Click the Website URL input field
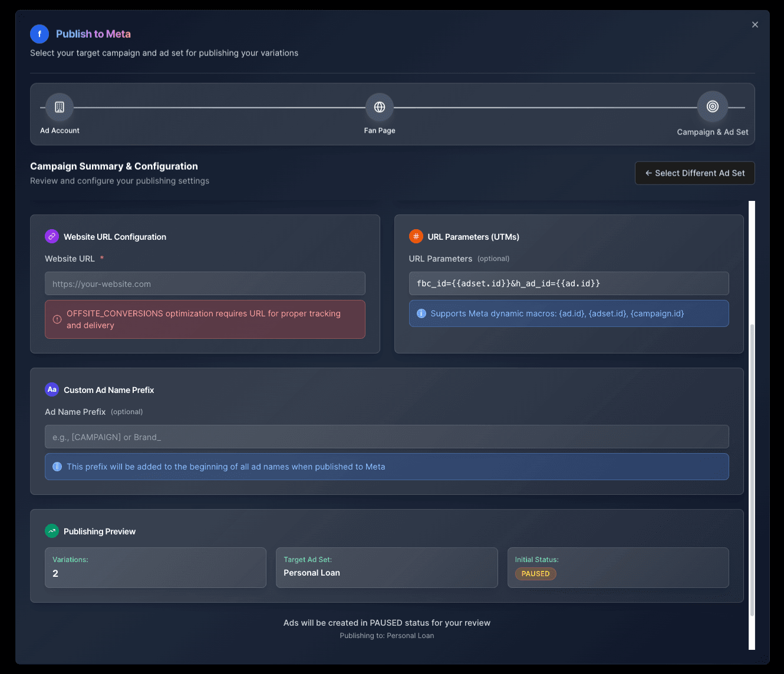The height and width of the screenshot is (674, 784). pyautogui.click(x=205, y=283)
